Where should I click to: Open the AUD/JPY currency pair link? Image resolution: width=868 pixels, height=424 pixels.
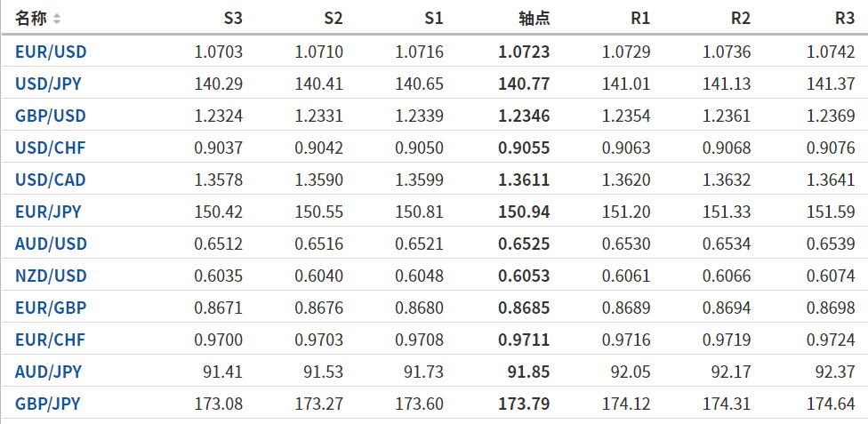tap(48, 372)
